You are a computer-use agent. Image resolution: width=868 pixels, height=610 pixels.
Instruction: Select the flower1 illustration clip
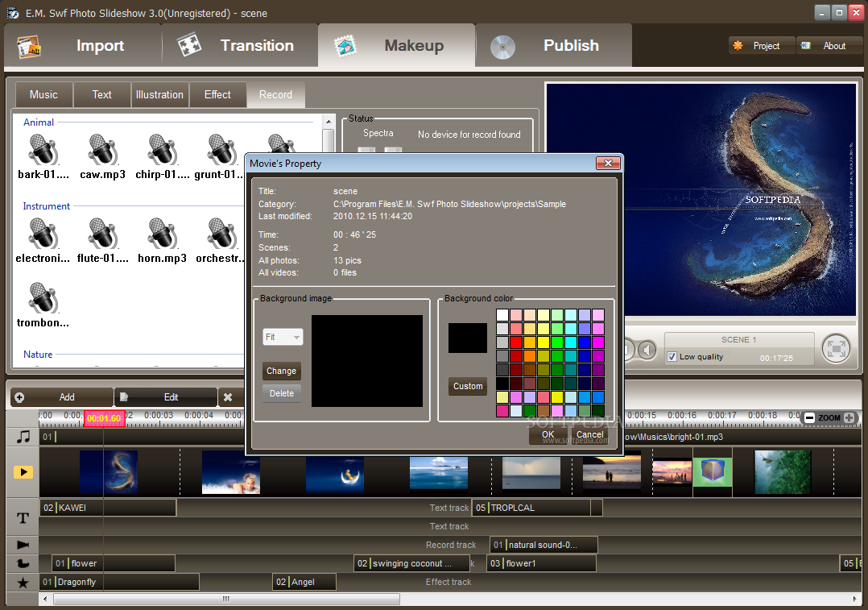pyautogui.click(x=541, y=563)
